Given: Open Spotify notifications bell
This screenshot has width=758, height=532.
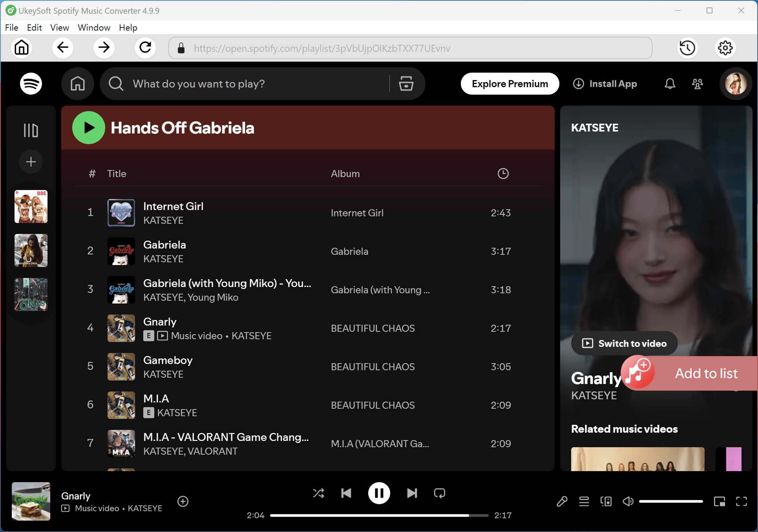Looking at the screenshot, I should (x=670, y=84).
